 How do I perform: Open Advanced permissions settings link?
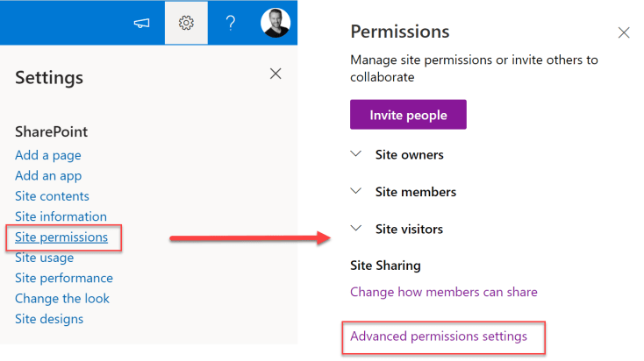439,336
